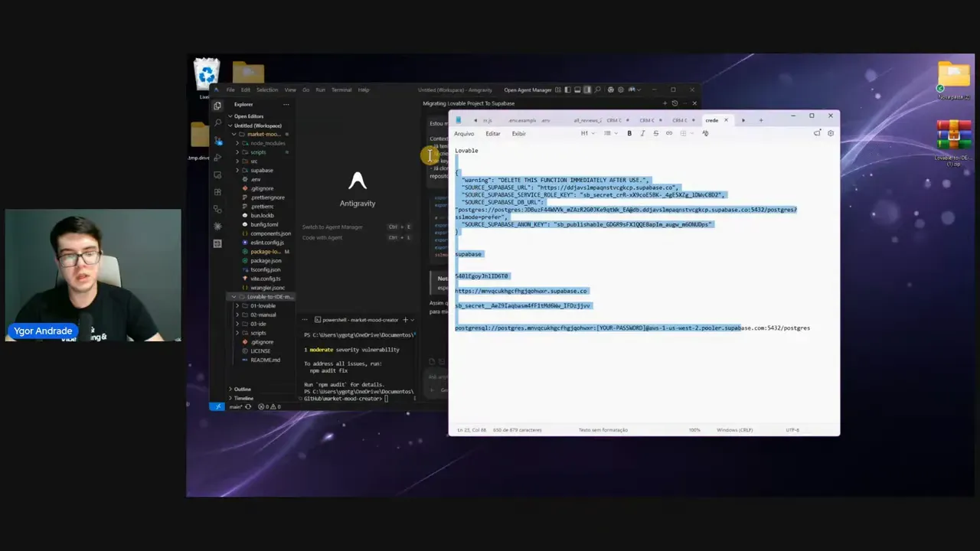The height and width of the screenshot is (551, 980).
Task: Expand the 02-manual folder
Action: (x=237, y=315)
